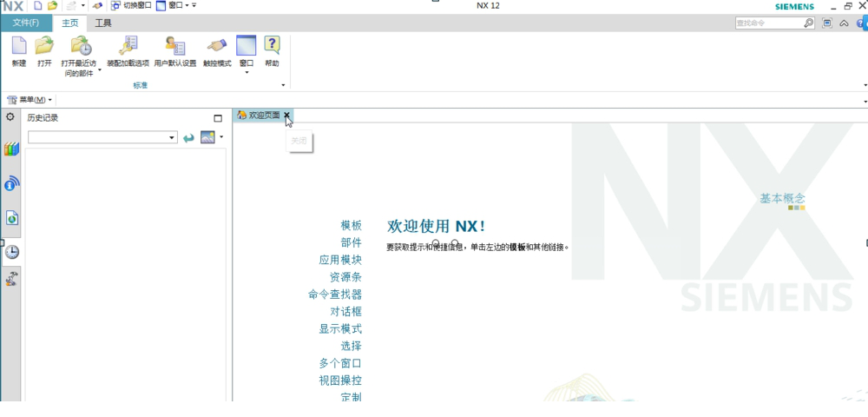
Task: Open the library books icon in the resource bar
Action: coord(11,149)
